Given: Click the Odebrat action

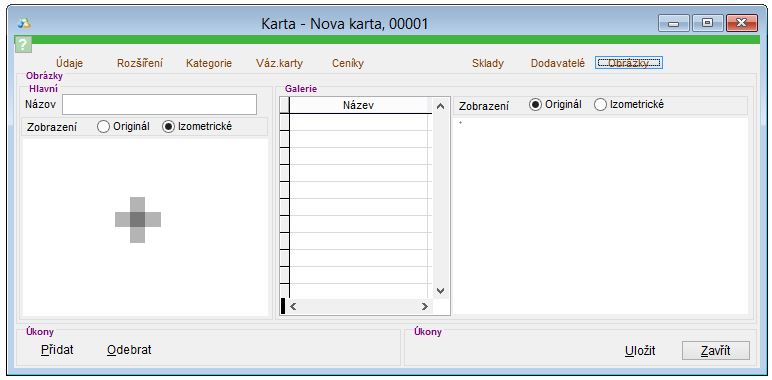Looking at the screenshot, I should click(x=129, y=350).
